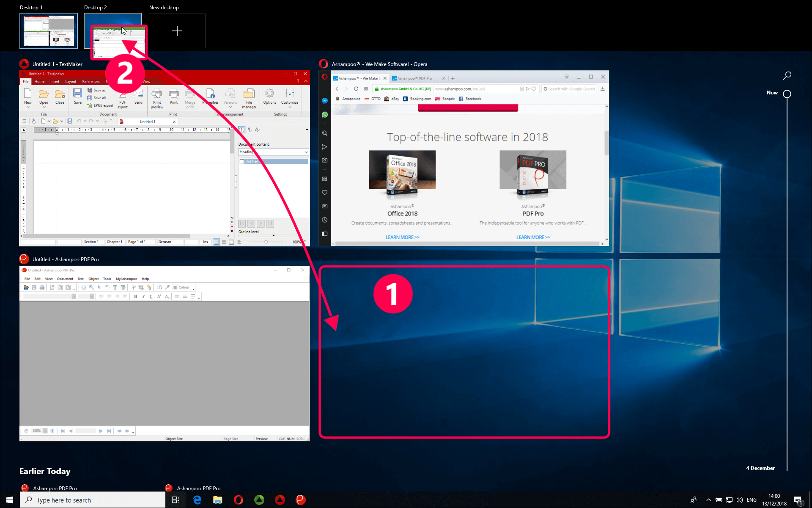Open the References tab in TextMaker
The width and height of the screenshot is (812, 508).
[91, 82]
